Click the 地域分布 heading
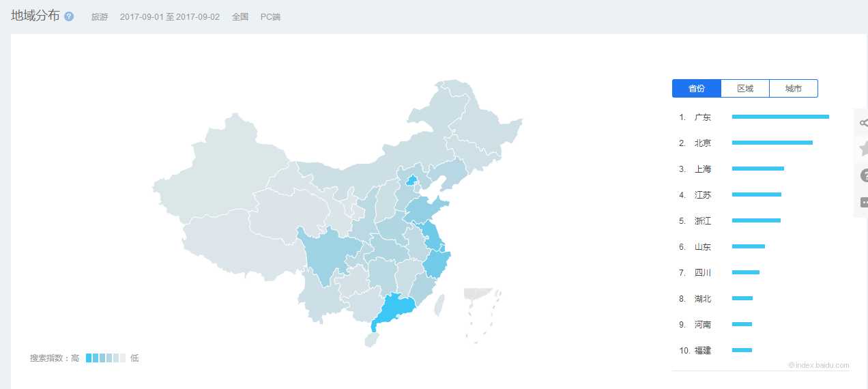This screenshot has width=868, height=389. [35, 16]
